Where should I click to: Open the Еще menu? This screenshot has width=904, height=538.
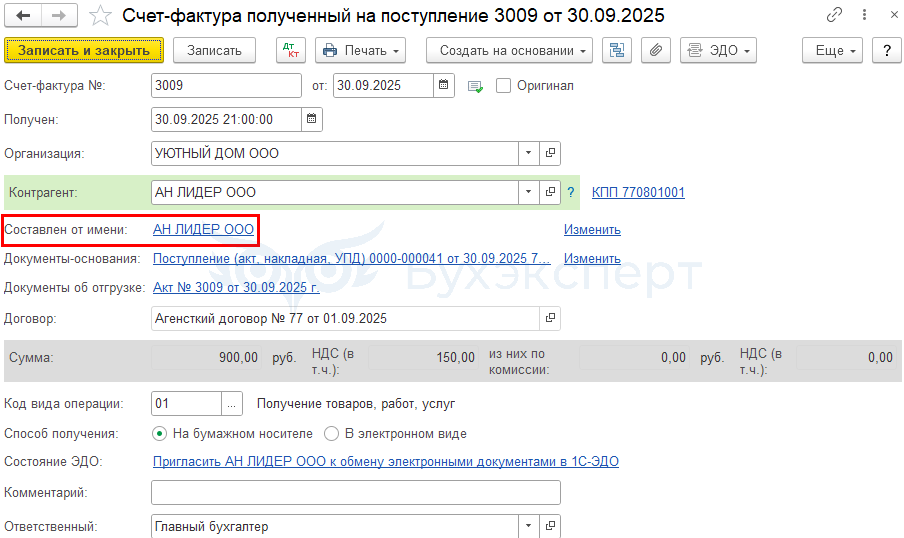pyautogui.click(x=832, y=50)
